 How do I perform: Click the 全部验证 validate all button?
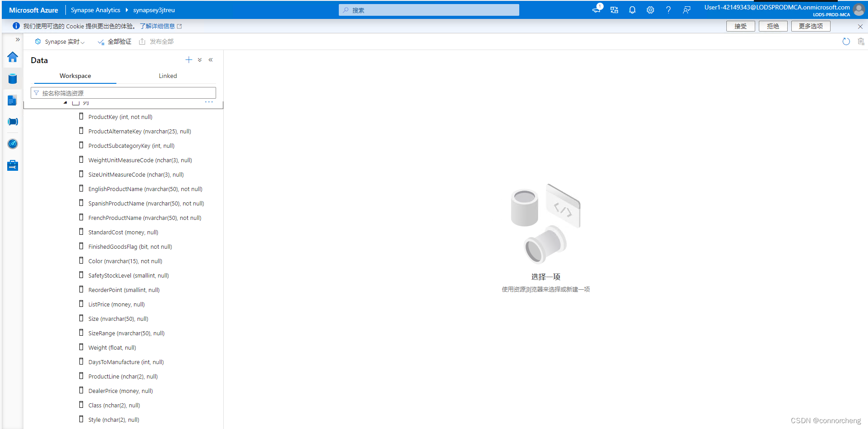pos(114,41)
